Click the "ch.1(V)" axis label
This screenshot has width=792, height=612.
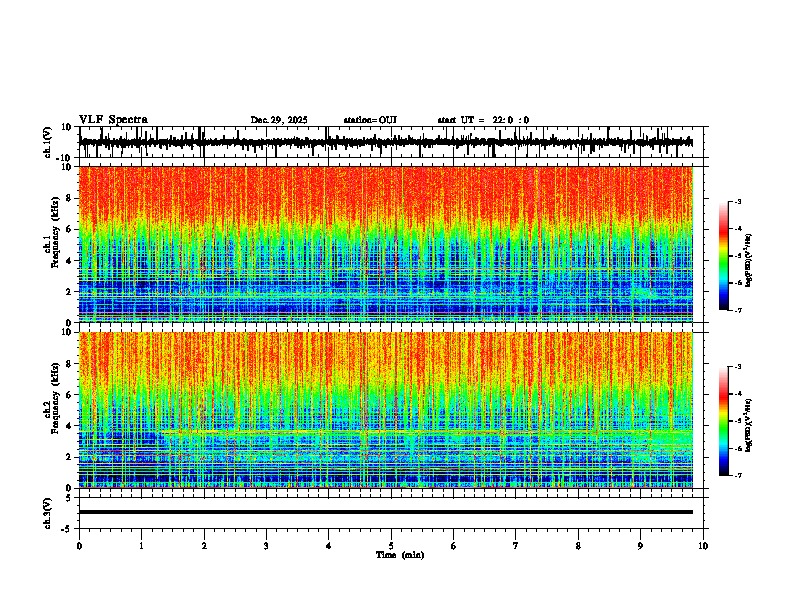click(48, 142)
